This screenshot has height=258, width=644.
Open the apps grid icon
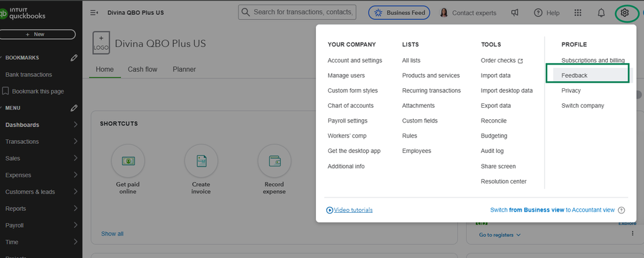click(578, 12)
